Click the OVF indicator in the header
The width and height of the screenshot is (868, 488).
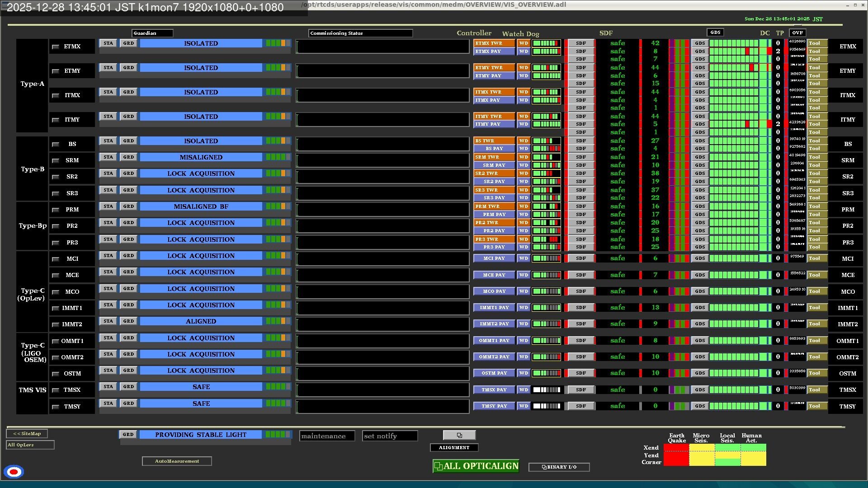797,33
